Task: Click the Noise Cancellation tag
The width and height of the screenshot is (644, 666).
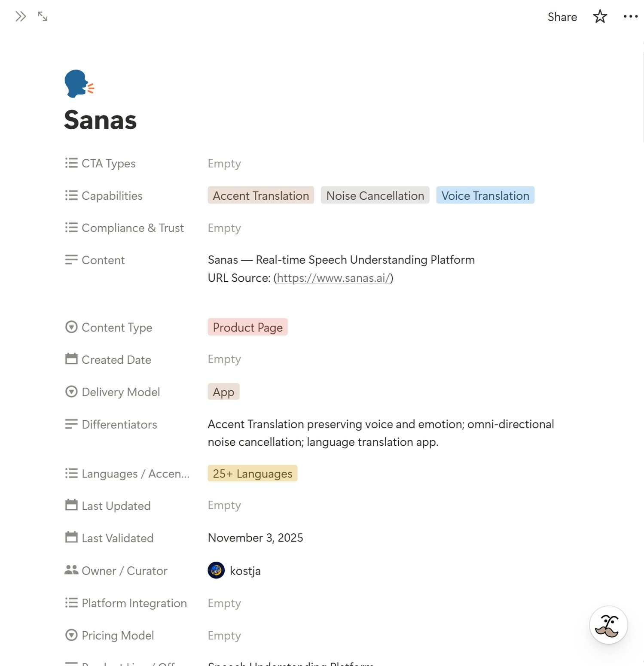Action: [x=375, y=195]
